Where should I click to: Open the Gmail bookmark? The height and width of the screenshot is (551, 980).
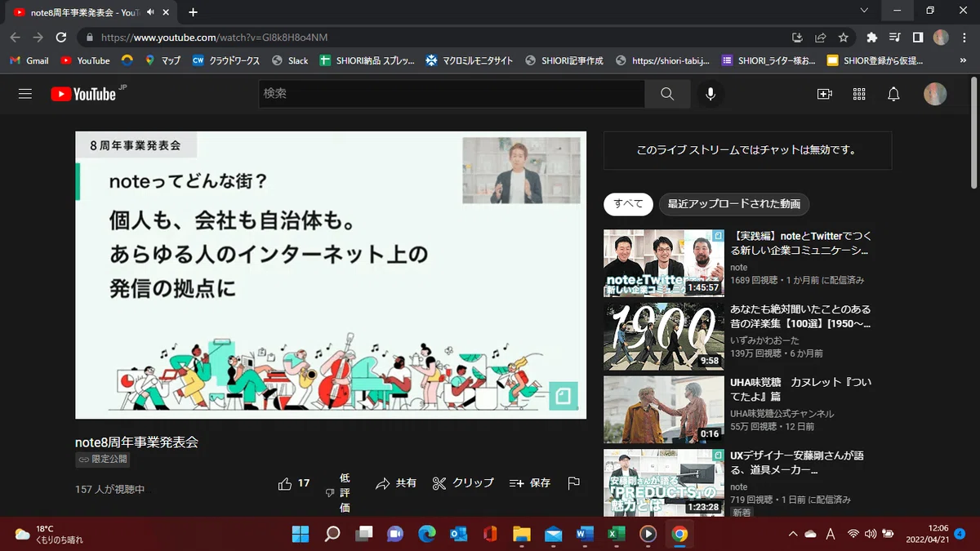[29, 60]
